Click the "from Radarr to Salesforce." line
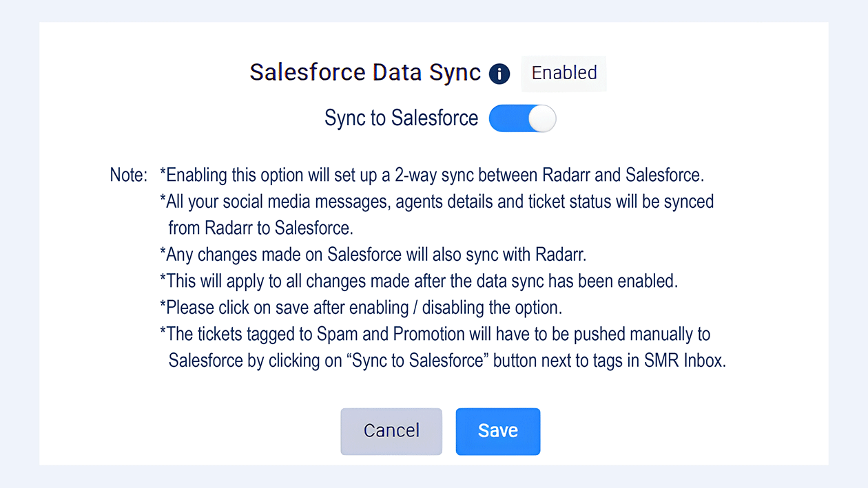Image resolution: width=868 pixels, height=488 pixels. coord(260,228)
